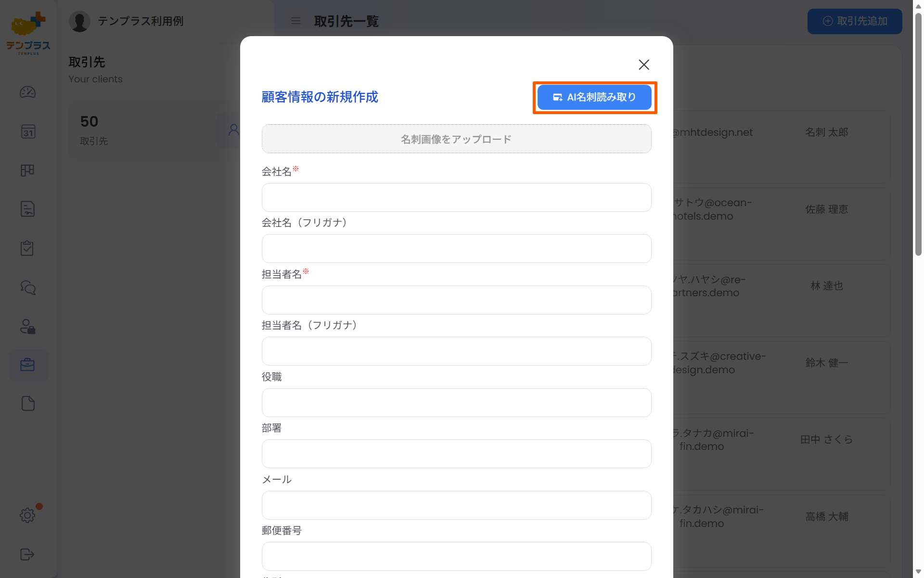Click the ocean-hotels.demo email cell
Viewport: 924px width, 578px height.
[712, 210]
